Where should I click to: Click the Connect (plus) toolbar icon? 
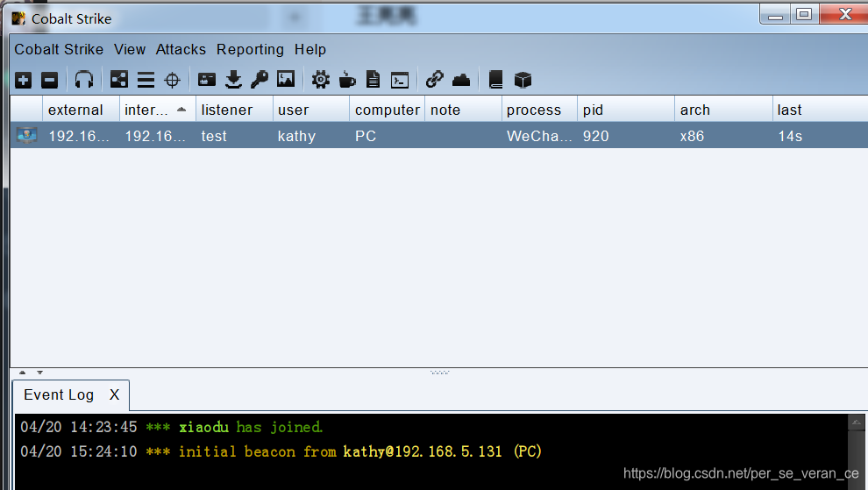coord(24,81)
